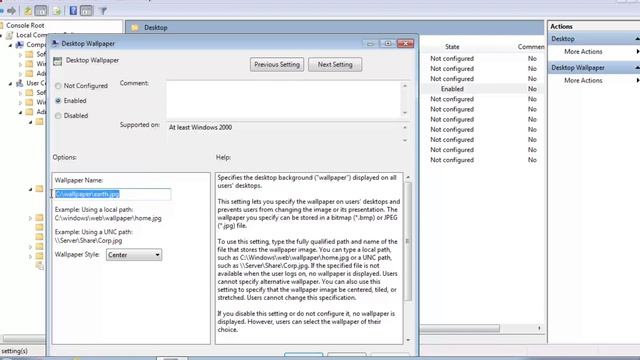Click the Next Setting button

pyautogui.click(x=335, y=64)
